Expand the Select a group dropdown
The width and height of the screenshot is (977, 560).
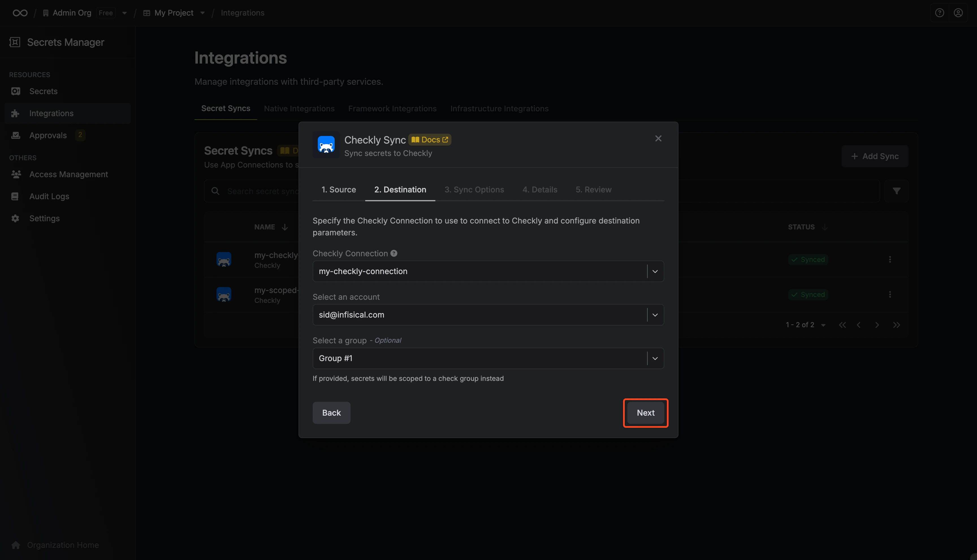[655, 359]
